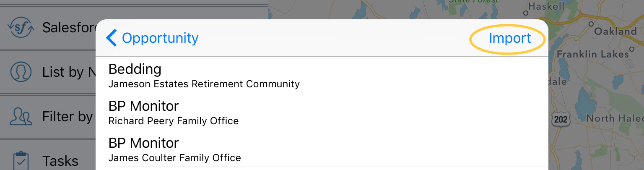The width and height of the screenshot is (644, 170).
Task: Click the Franklin Lakes map label
Action: tap(593, 55)
